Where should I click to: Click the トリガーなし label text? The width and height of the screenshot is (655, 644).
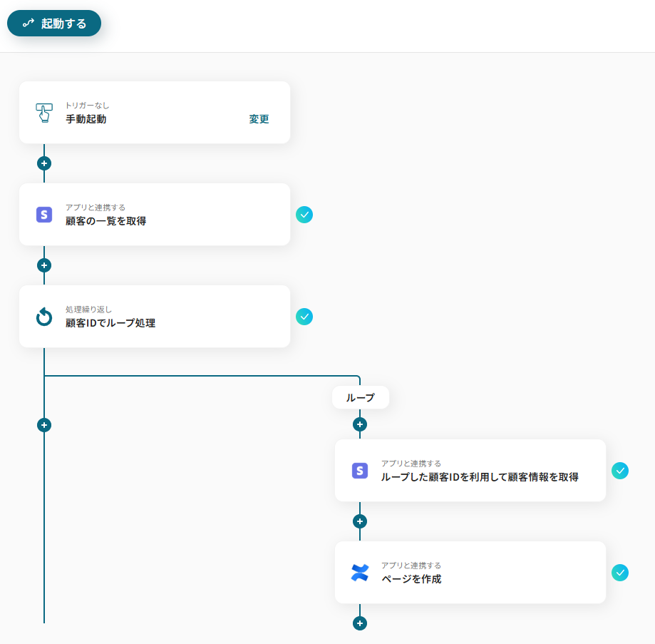point(87,106)
